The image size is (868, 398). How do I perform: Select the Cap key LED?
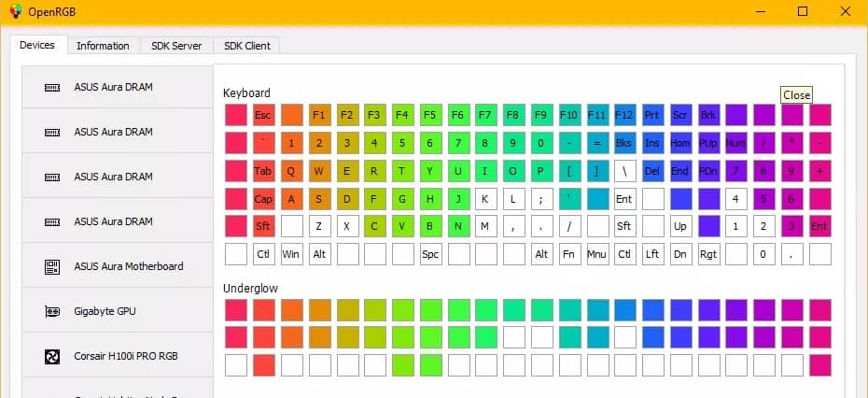263,198
